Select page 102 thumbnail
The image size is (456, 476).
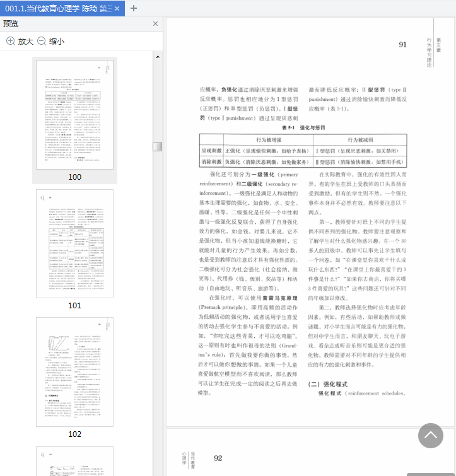pyautogui.click(x=74, y=372)
